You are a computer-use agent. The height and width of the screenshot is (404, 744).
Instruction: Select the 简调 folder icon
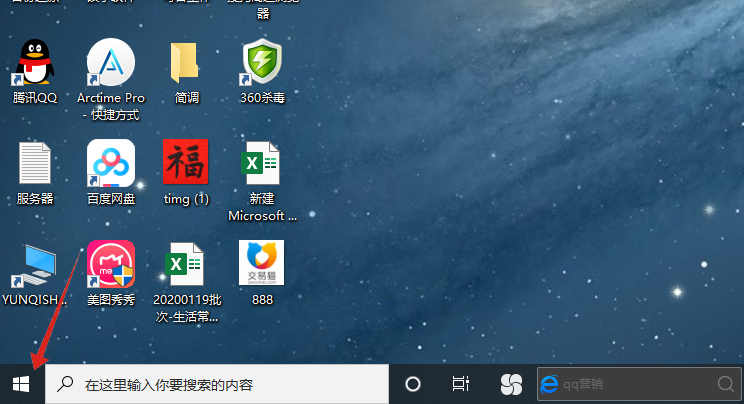tap(185, 62)
